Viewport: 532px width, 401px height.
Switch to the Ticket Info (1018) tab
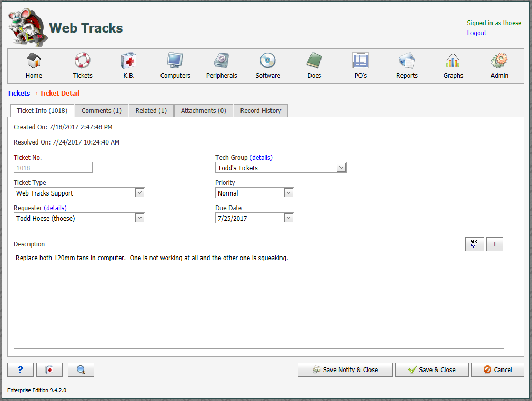coord(42,111)
